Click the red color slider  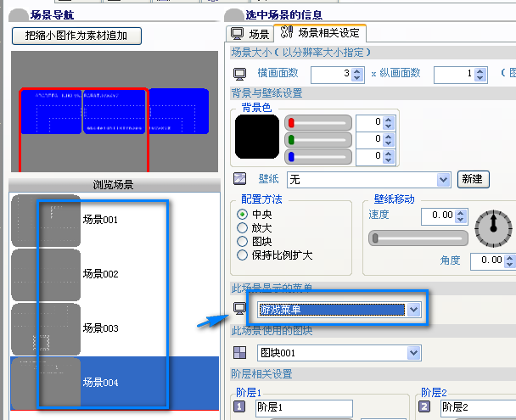318,123
